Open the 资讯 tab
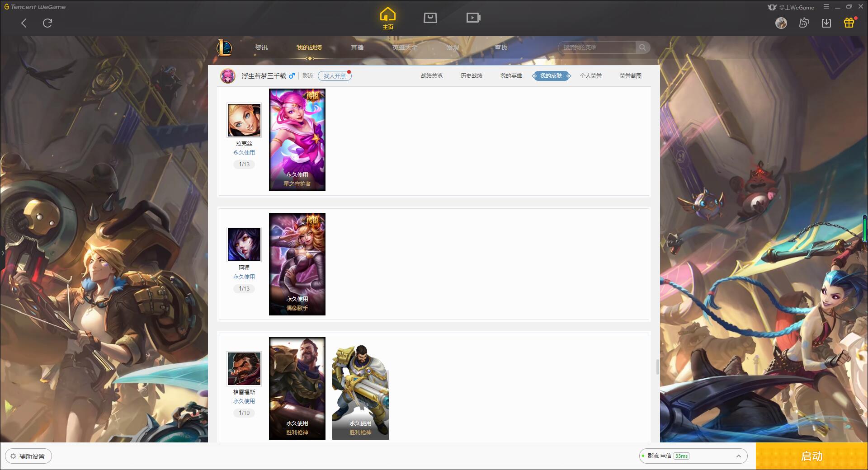This screenshot has width=868, height=470. click(261, 47)
